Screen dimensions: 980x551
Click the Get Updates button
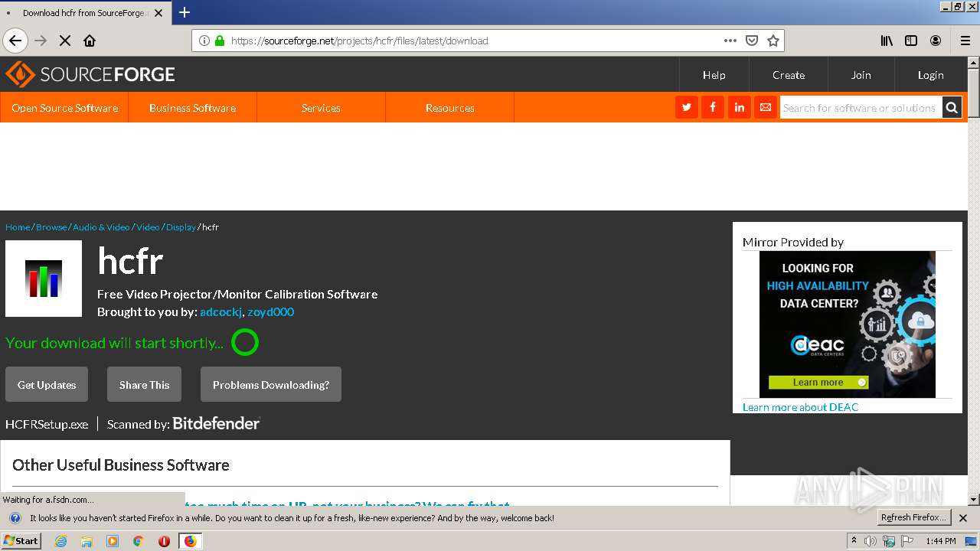click(x=47, y=385)
